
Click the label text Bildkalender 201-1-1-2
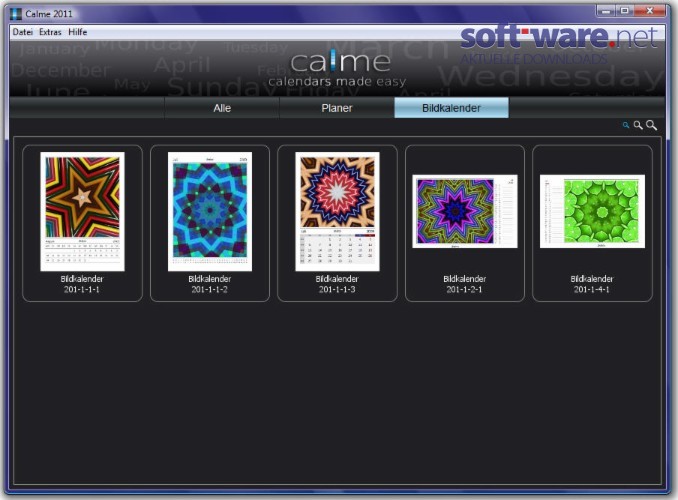coord(209,284)
